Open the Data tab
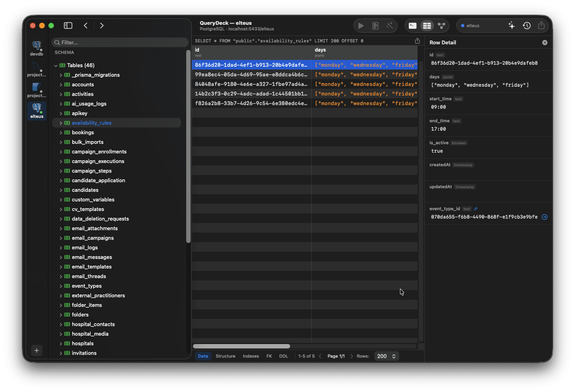This screenshot has height=392, width=575. coord(203,356)
